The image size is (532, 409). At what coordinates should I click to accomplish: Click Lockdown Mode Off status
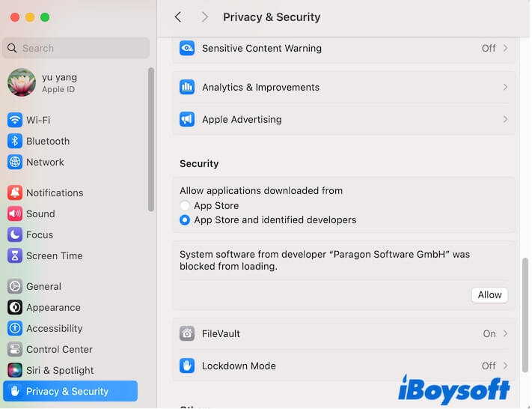click(489, 366)
